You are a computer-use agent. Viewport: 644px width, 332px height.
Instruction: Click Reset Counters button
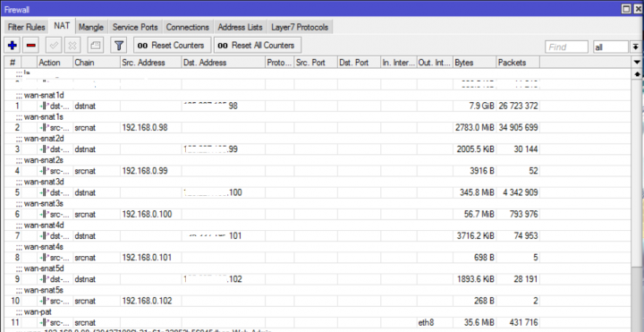(172, 46)
